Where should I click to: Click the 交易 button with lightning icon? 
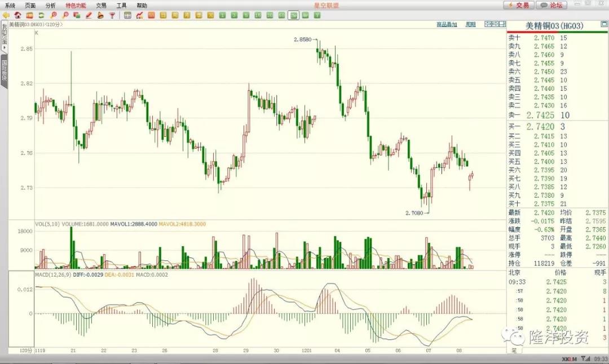click(519, 5)
